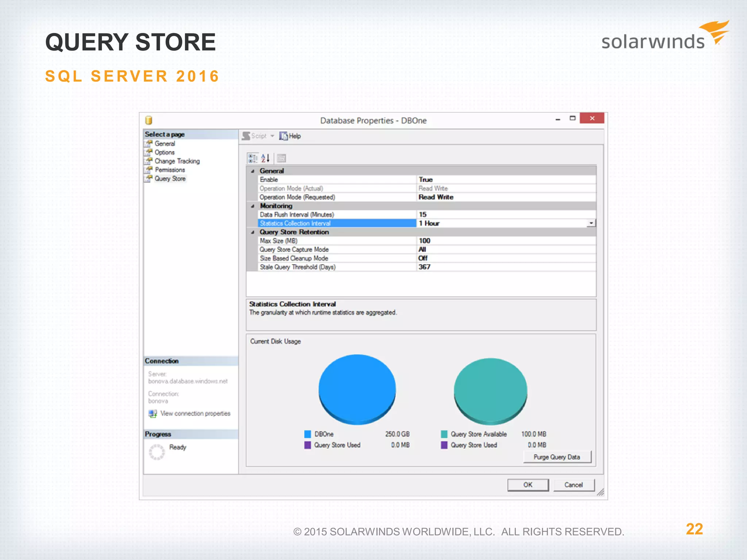747x560 pixels.
Task: Confirm with the OK button
Action: point(528,485)
